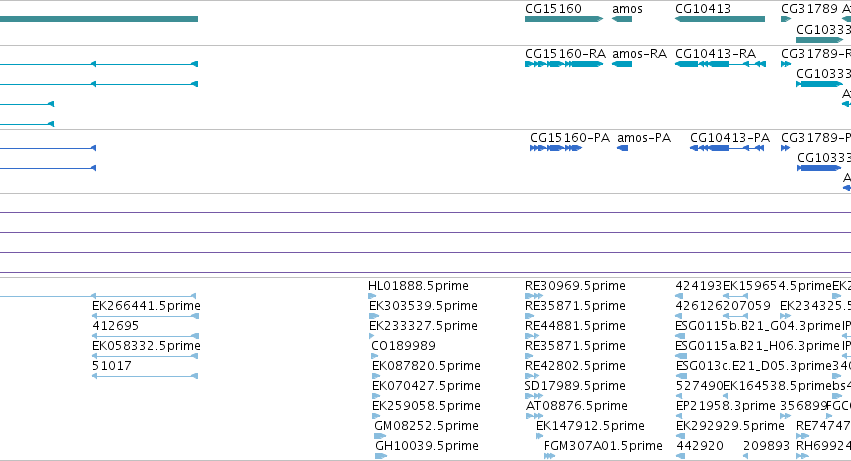Select EST AT08876.5prime

(x=576, y=406)
